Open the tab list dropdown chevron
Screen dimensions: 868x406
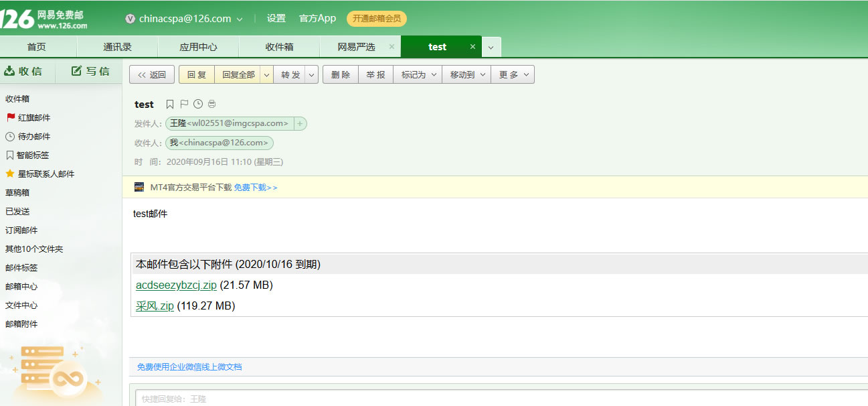point(491,48)
